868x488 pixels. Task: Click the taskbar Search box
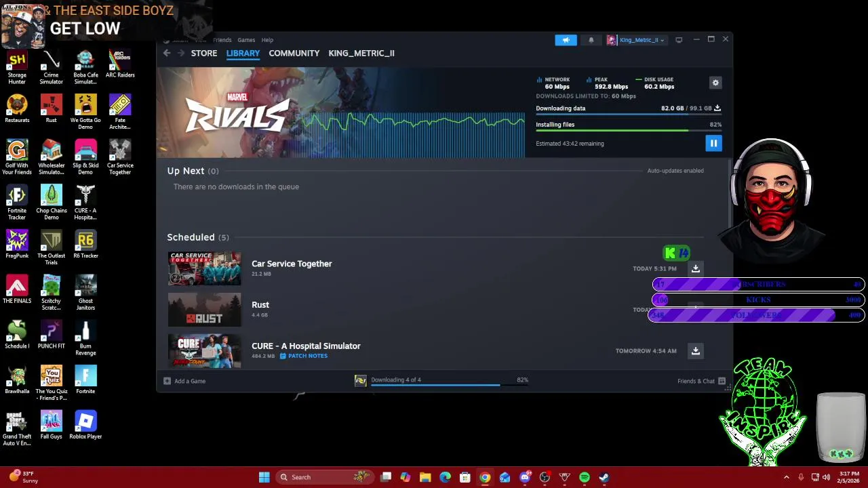(x=325, y=477)
